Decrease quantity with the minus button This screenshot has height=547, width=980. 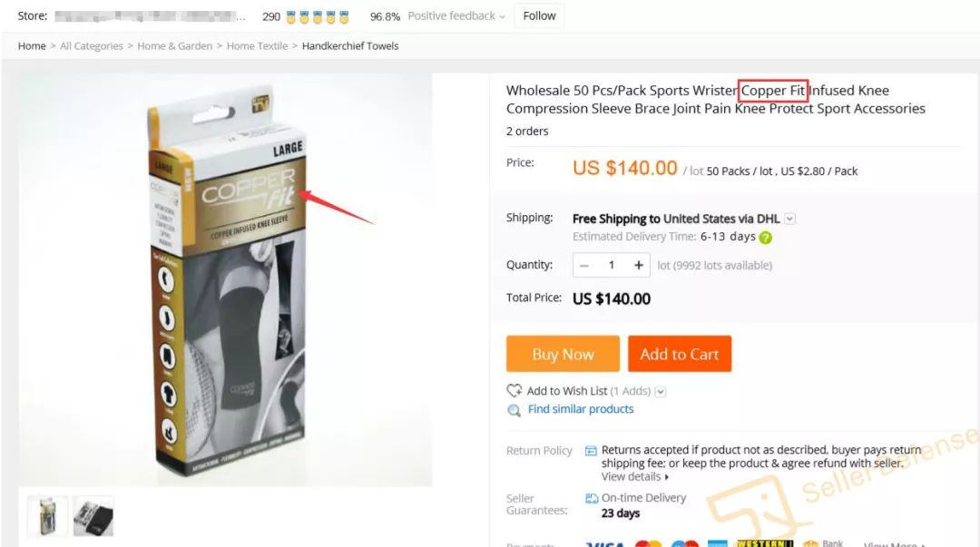(x=584, y=265)
